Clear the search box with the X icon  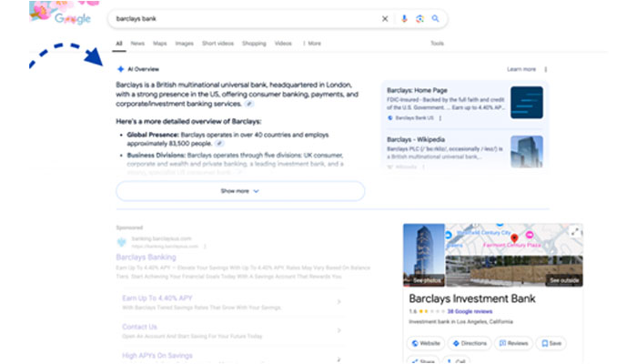(x=384, y=18)
